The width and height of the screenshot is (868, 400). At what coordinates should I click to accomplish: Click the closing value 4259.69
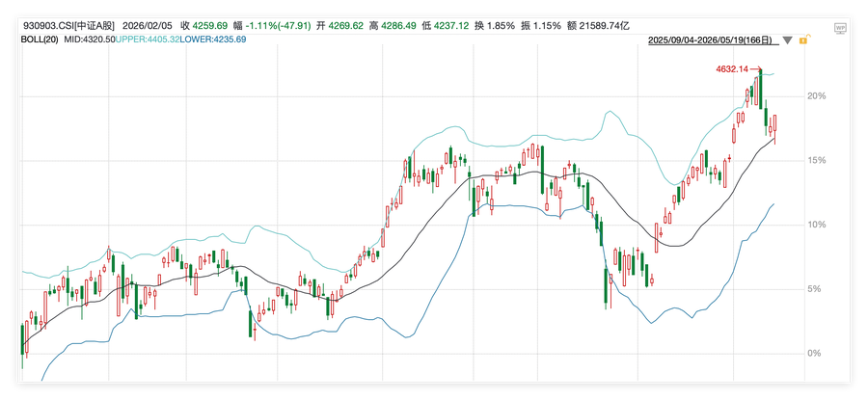210,26
